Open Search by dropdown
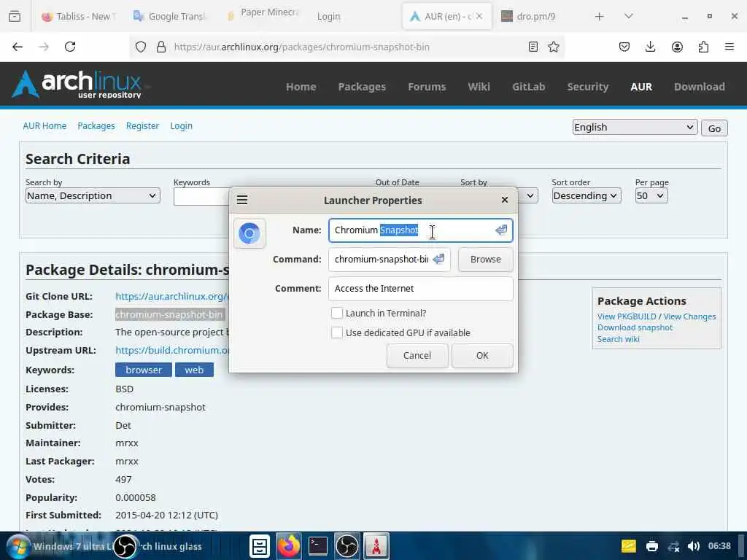Screen dimensions: 747x560 point(93,195)
